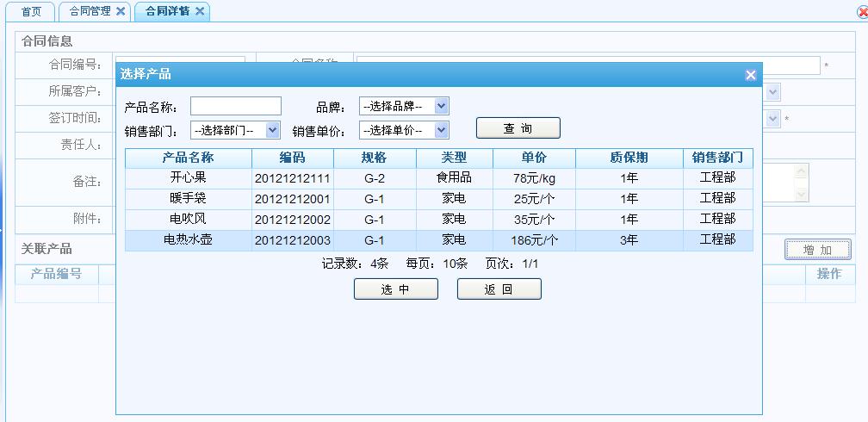The width and height of the screenshot is (868, 422).
Task: Select the 暖手袋 product row
Action: click(188, 198)
